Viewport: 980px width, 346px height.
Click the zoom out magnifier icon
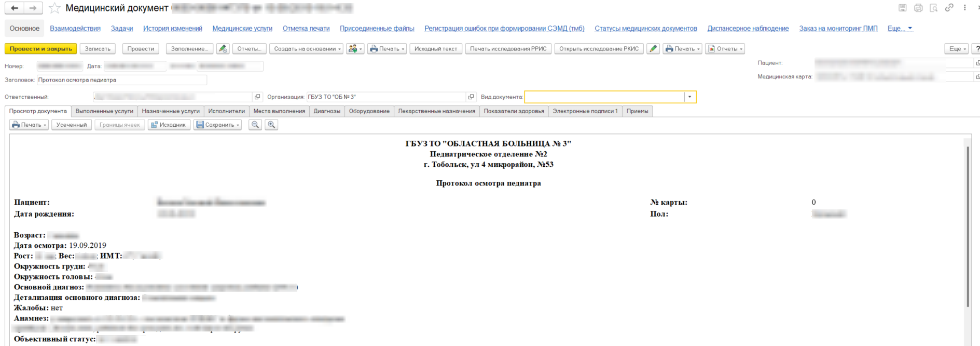(255, 125)
